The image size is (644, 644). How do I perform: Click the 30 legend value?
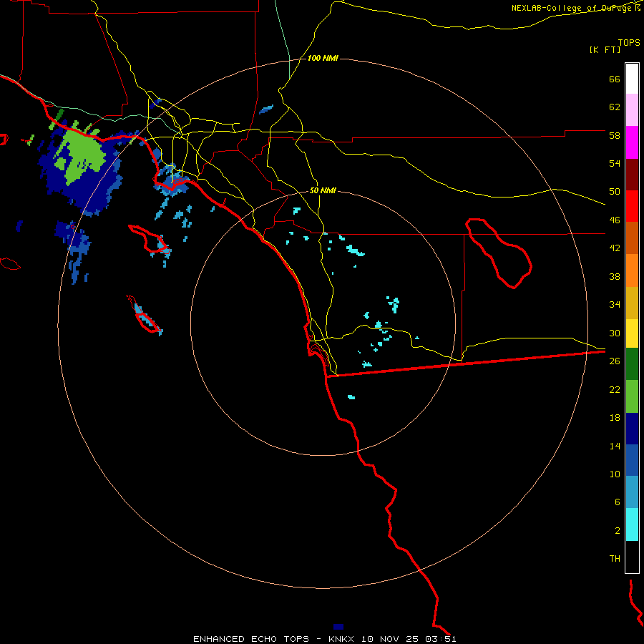click(615, 333)
